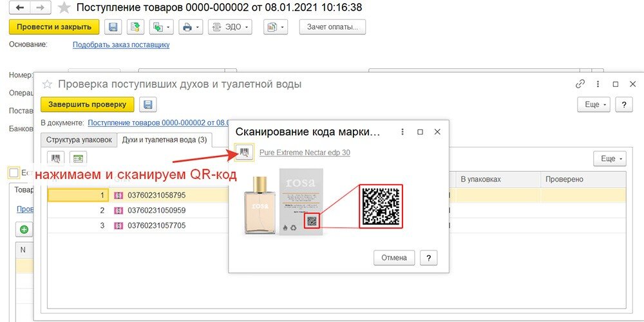This screenshot has height=322, width=644.
Task: Click the post document icon next to save
Action: (135, 27)
